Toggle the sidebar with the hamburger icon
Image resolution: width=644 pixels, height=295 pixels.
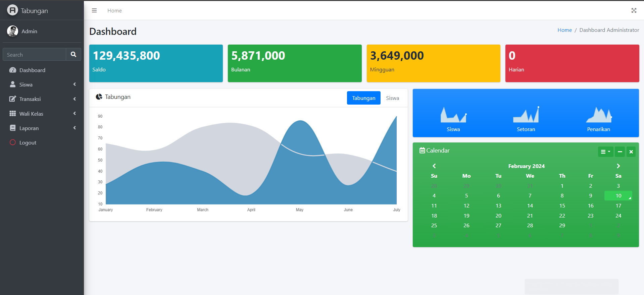pos(94,10)
